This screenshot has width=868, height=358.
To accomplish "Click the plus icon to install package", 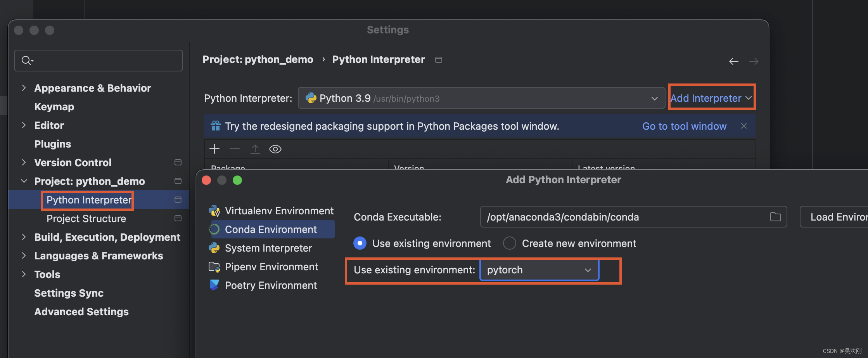I will 214,149.
